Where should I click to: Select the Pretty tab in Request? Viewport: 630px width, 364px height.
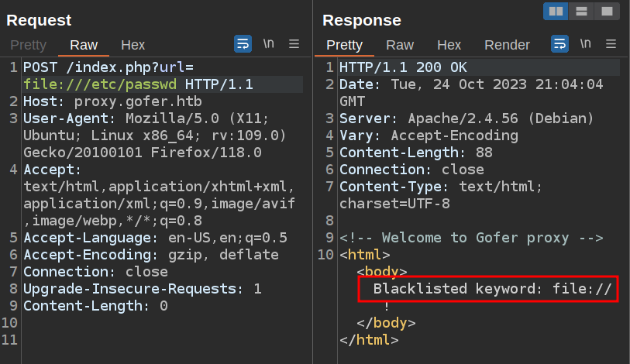click(28, 45)
